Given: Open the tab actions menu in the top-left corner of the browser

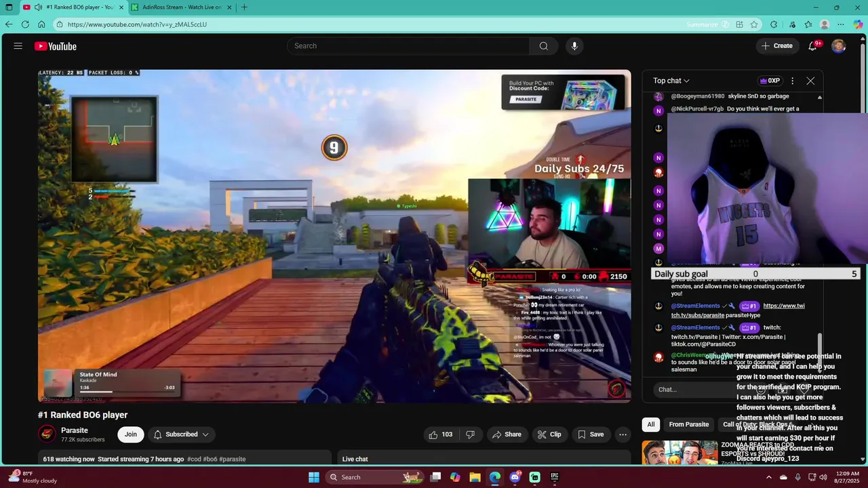Looking at the screenshot, I should click(x=9, y=7).
